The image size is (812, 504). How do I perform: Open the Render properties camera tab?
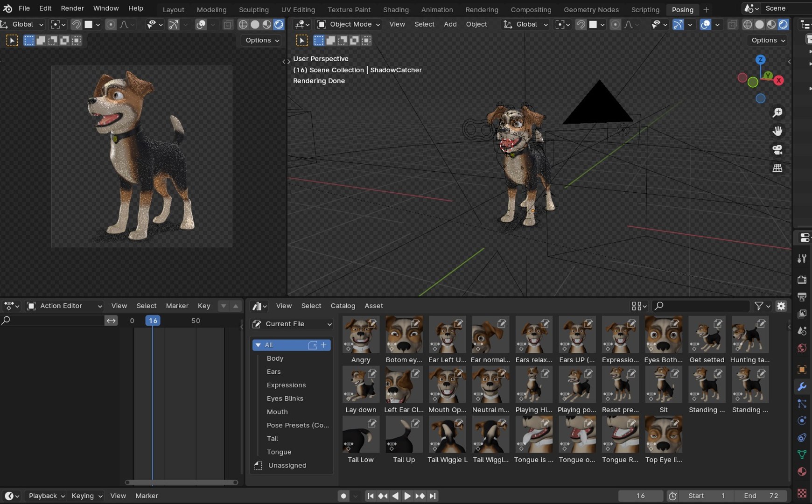(x=802, y=280)
